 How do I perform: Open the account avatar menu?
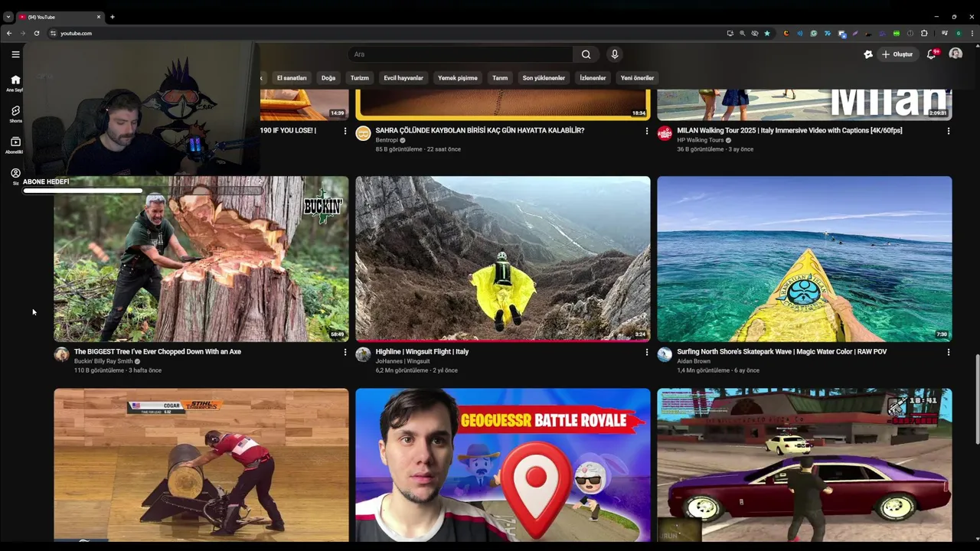(955, 54)
